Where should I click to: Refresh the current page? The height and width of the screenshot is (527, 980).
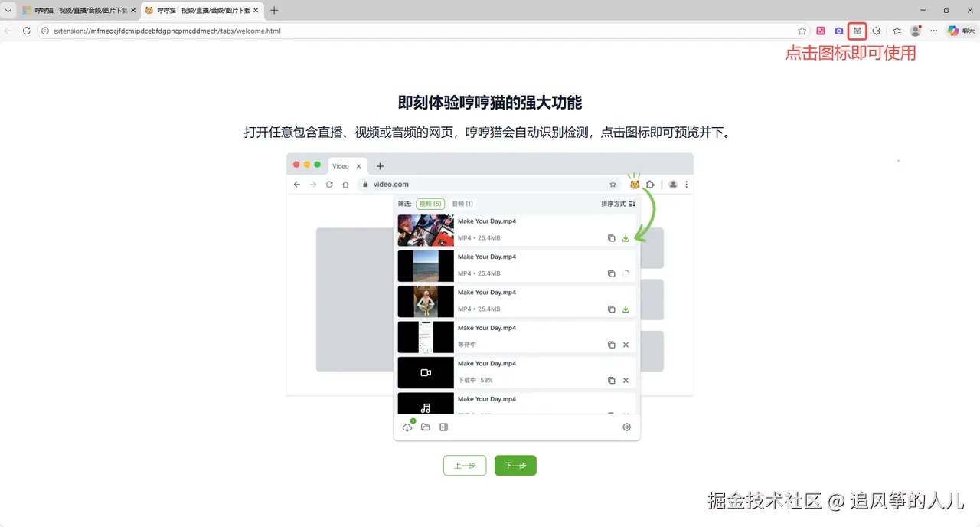coord(27,31)
